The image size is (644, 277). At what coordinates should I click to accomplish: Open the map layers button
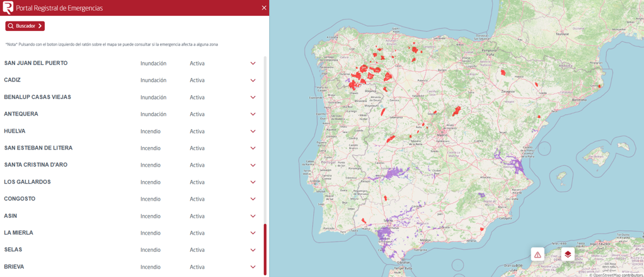[x=568, y=254]
